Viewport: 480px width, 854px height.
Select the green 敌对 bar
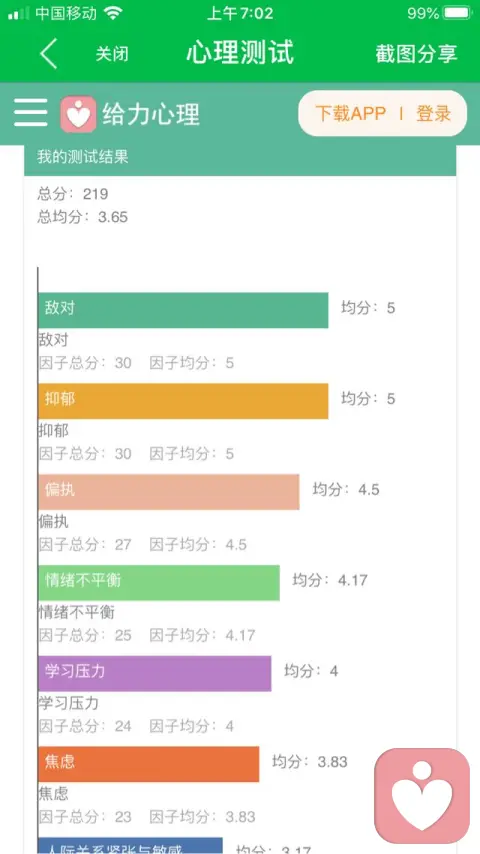coord(183,310)
